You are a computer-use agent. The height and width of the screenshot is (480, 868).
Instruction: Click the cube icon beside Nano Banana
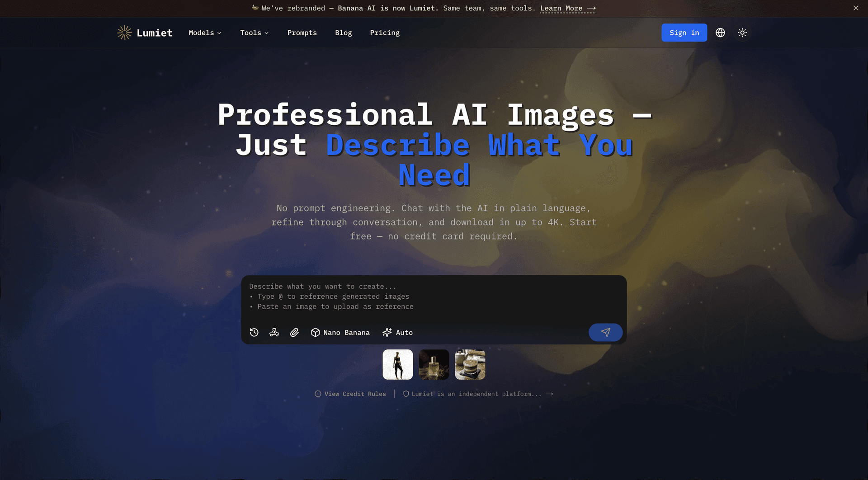pos(316,332)
